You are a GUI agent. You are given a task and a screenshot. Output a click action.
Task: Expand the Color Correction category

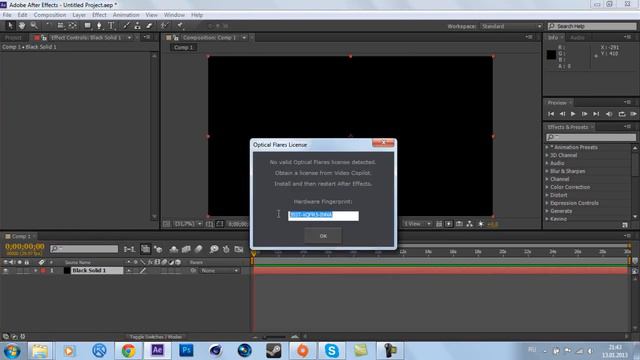coord(547,187)
